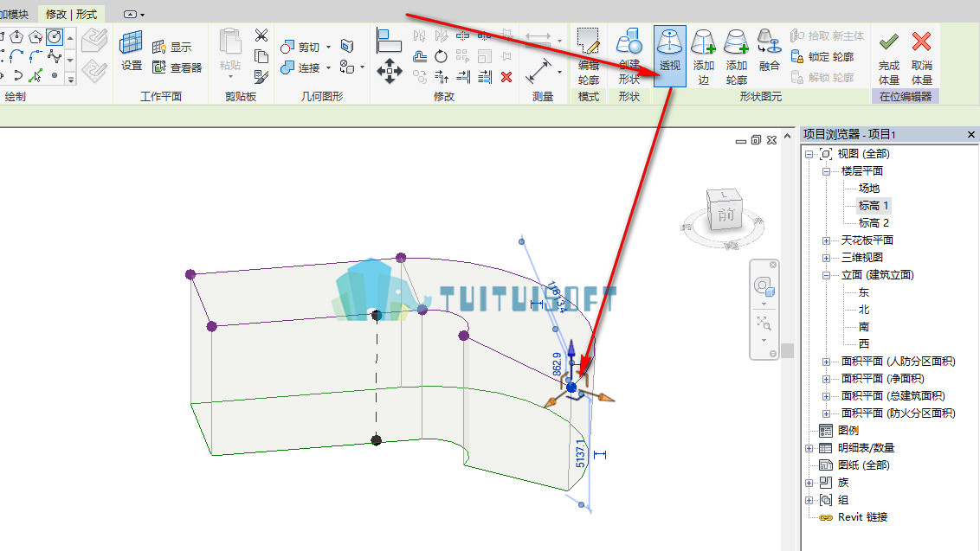
Task: Collapse the 立面 (建筑立面) node
Action: tap(826, 275)
